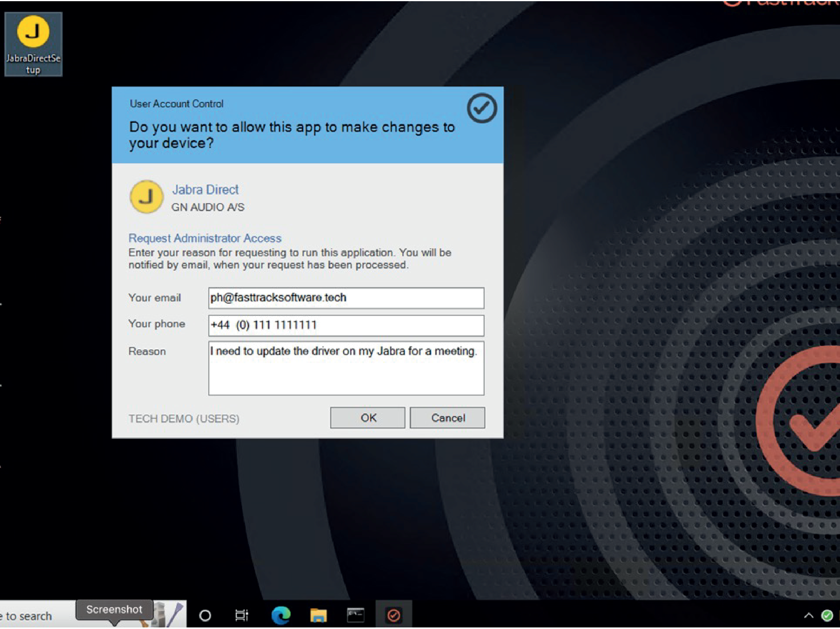Open the JabraDirectSetup desktop icon
This screenshot has width=840, height=629.
pyautogui.click(x=33, y=44)
